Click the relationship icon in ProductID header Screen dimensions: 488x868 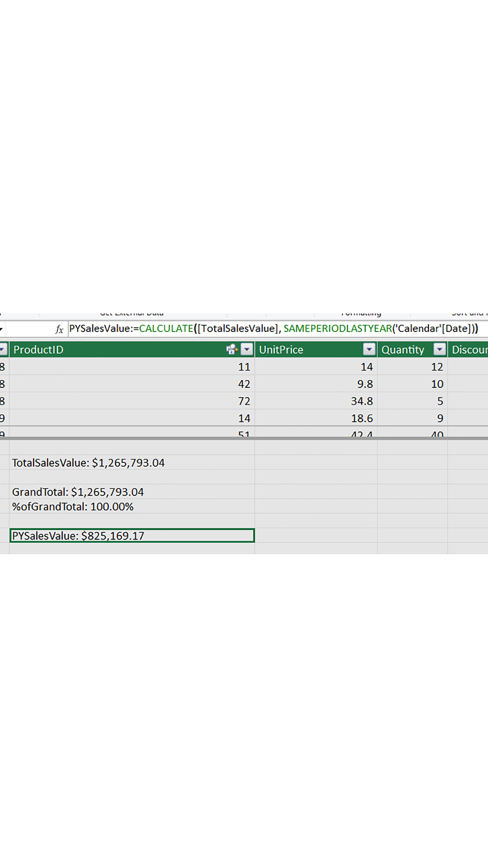point(232,349)
